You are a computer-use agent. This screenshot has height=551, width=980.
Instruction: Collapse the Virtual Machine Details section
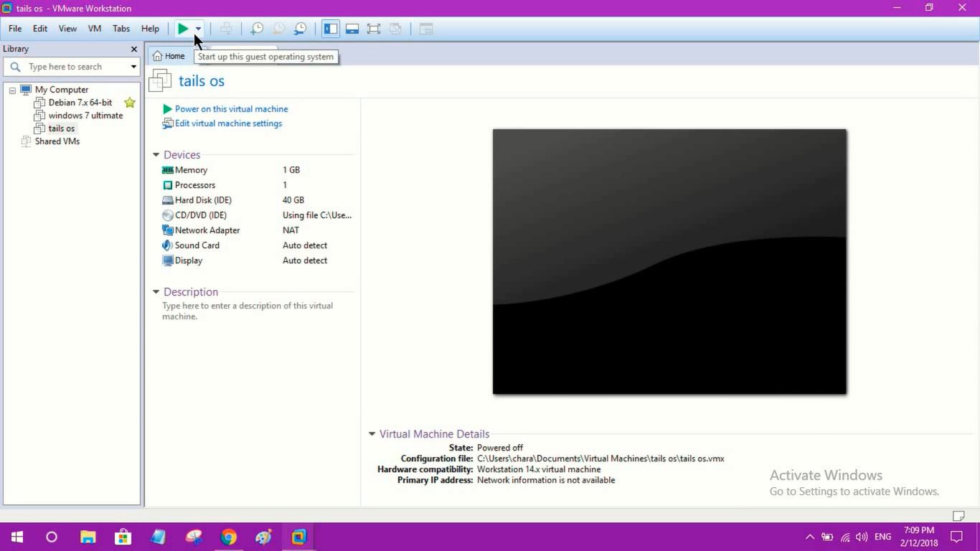coord(372,433)
